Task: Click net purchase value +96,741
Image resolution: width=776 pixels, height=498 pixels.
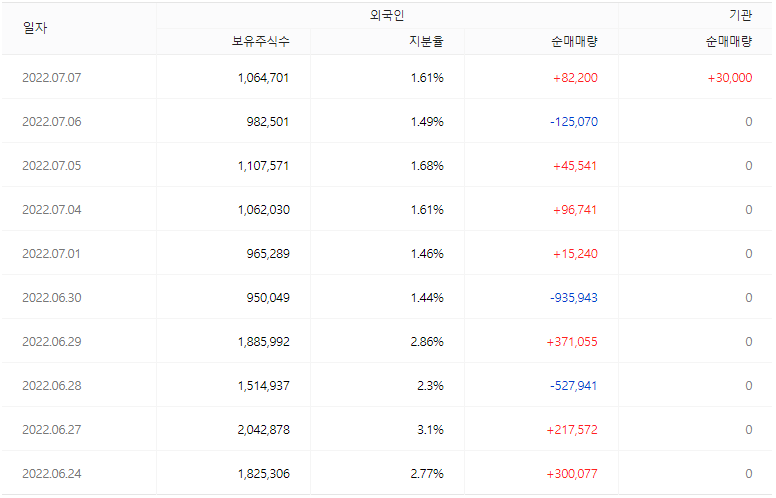Action: point(575,210)
